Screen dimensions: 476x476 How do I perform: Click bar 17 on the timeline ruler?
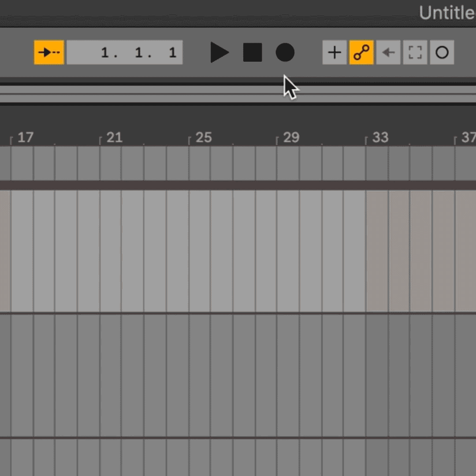tap(25, 138)
